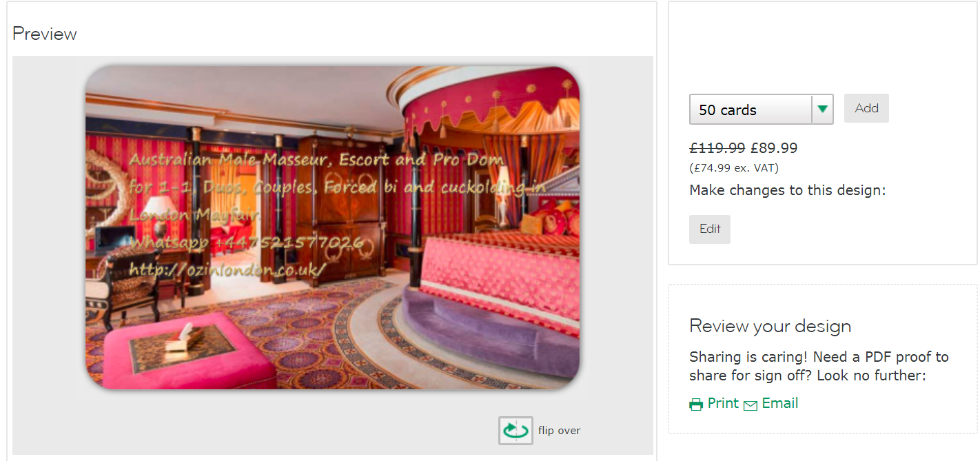Click the flip over text label
The image size is (980, 461).
click(x=560, y=431)
